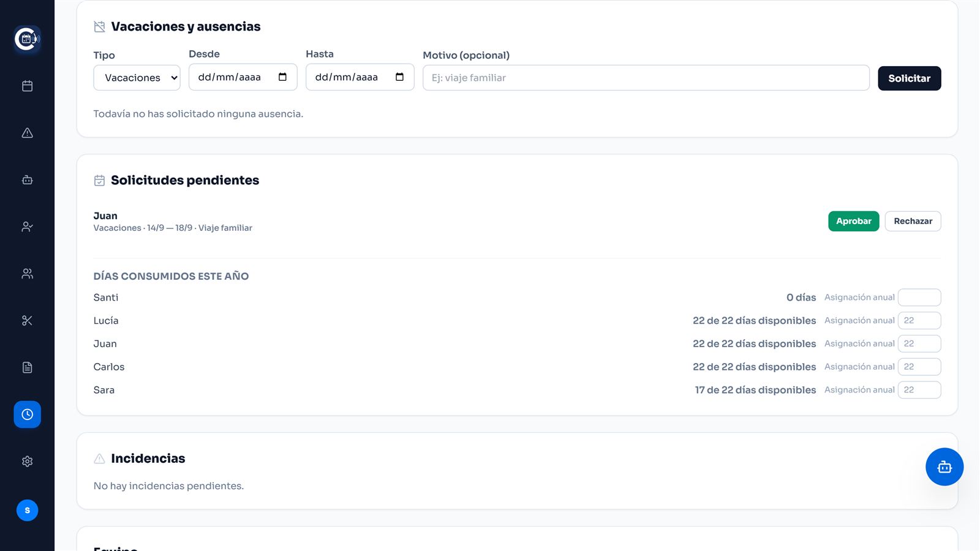The width and height of the screenshot is (980, 551).
Task: Click the Solicitar button
Action: [909, 78]
